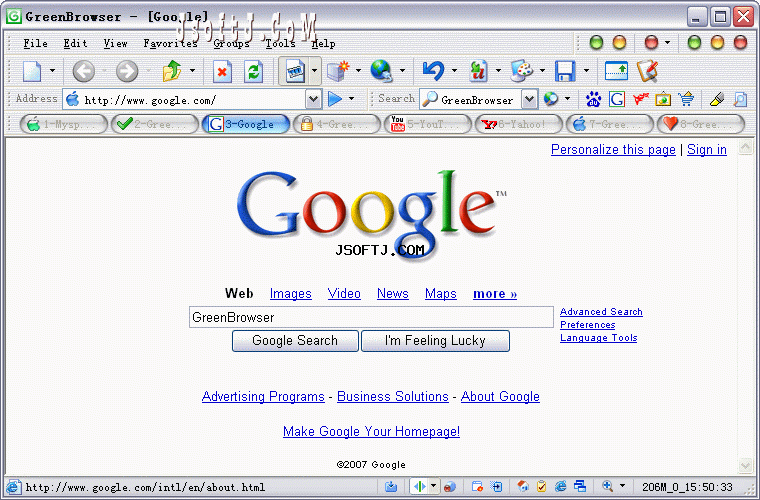
Task: Click the globe search icon after search box
Action: 550,99
